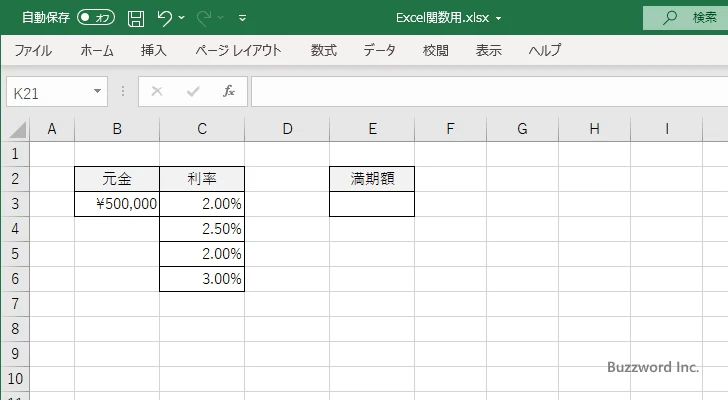The image size is (728, 400).
Task: Select column G header
Action: pyautogui.click(x=522, y=129)
